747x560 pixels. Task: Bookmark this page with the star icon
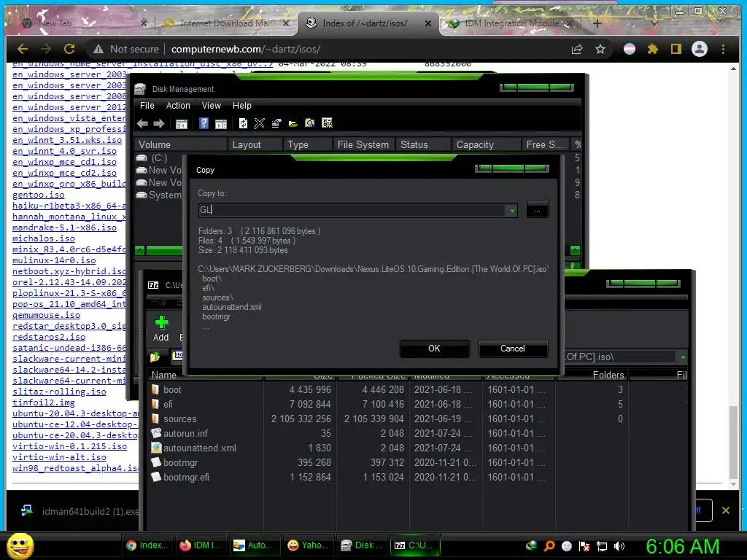click(600, 49)
